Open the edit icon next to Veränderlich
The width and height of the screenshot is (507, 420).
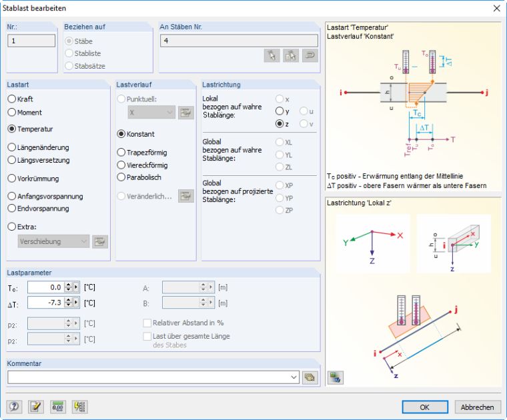[186, 196]
